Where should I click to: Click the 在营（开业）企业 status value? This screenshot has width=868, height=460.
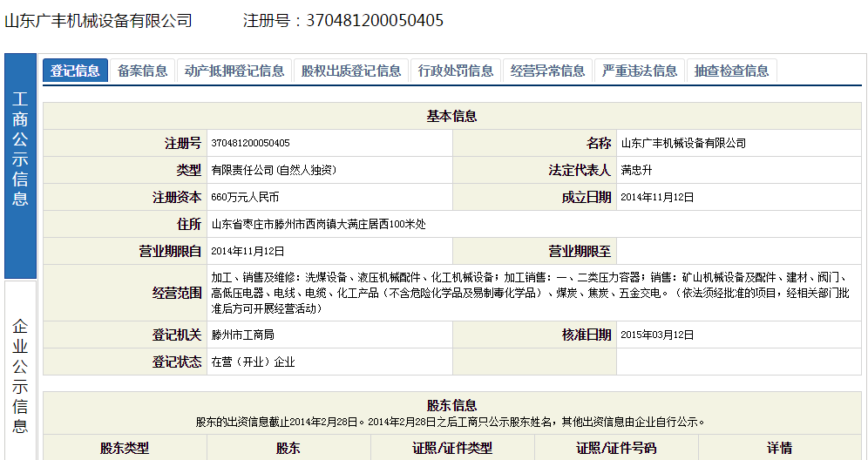[254, 362]
